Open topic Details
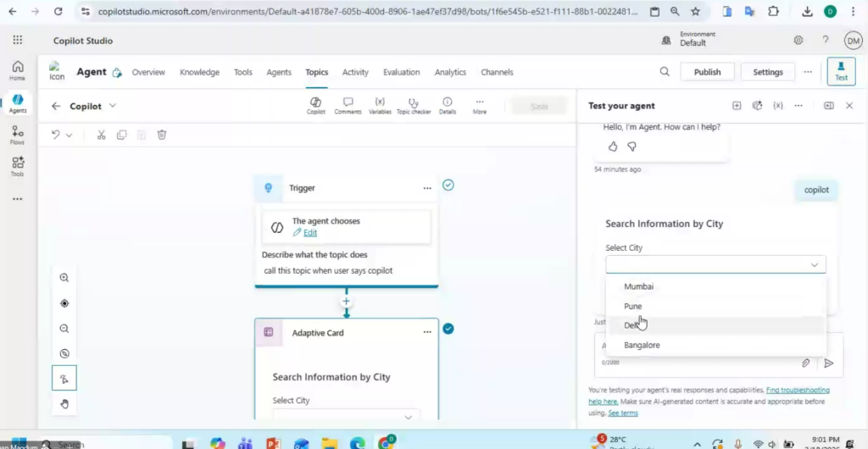The image size is (868, 449). [448, 106]
